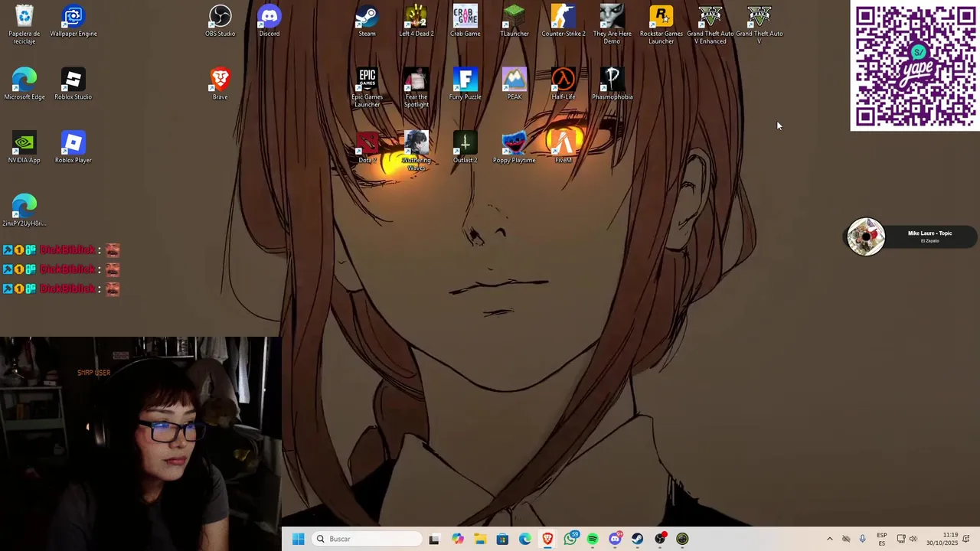Viewport: 980px width, 551px height.
Task: Select the Outlast 2 icon
Action: (x=465, y=148)
